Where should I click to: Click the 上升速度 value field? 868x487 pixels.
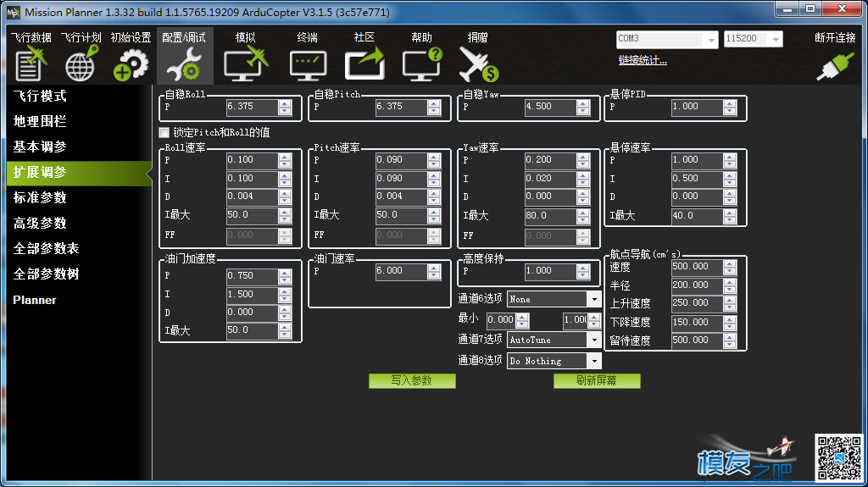pos(697,303)
